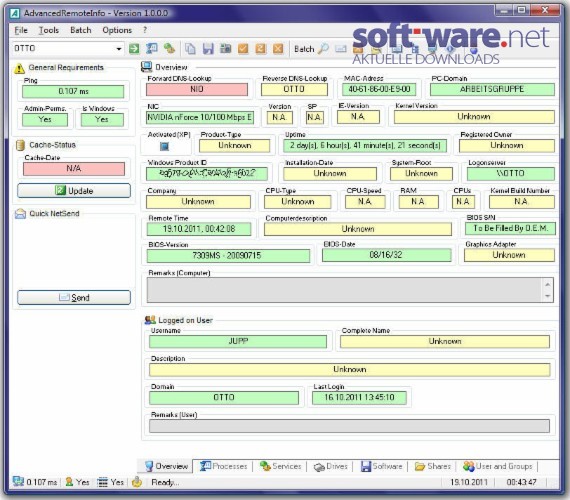Viewport: 570px width, 500px height.
Task: Click the copy pages toolbar icon
Action: pos(190,48)
